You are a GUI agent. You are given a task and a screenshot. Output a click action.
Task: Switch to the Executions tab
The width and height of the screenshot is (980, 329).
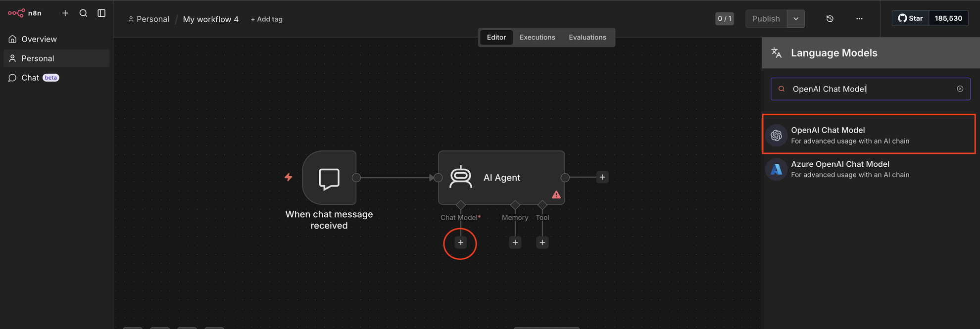click(538, 37)
